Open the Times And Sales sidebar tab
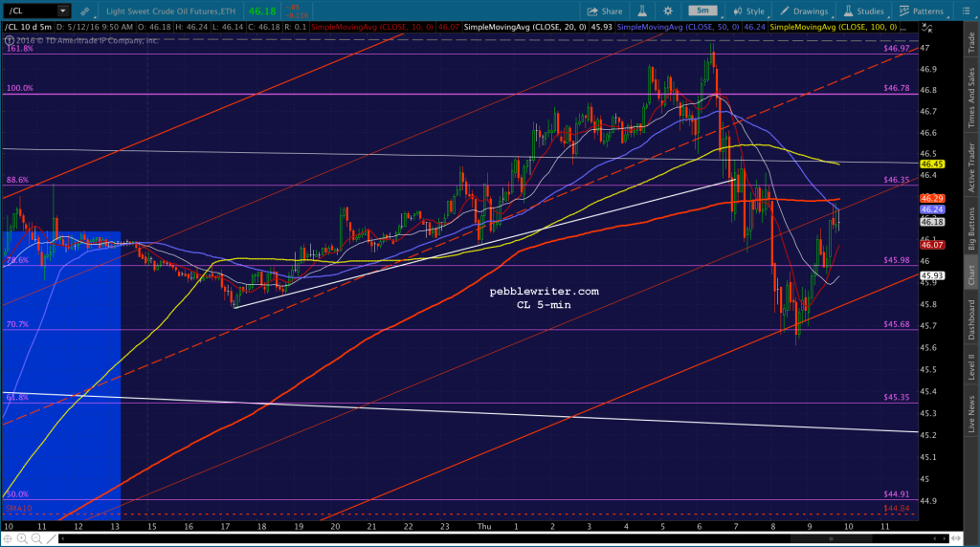The width and height of the screenshot is (980, 547). (971, 98)
